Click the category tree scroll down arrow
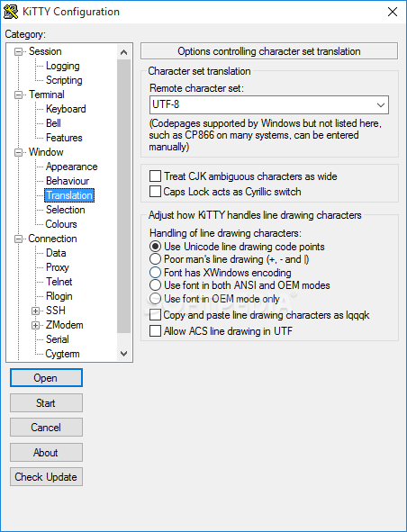 tap(124, 354)
